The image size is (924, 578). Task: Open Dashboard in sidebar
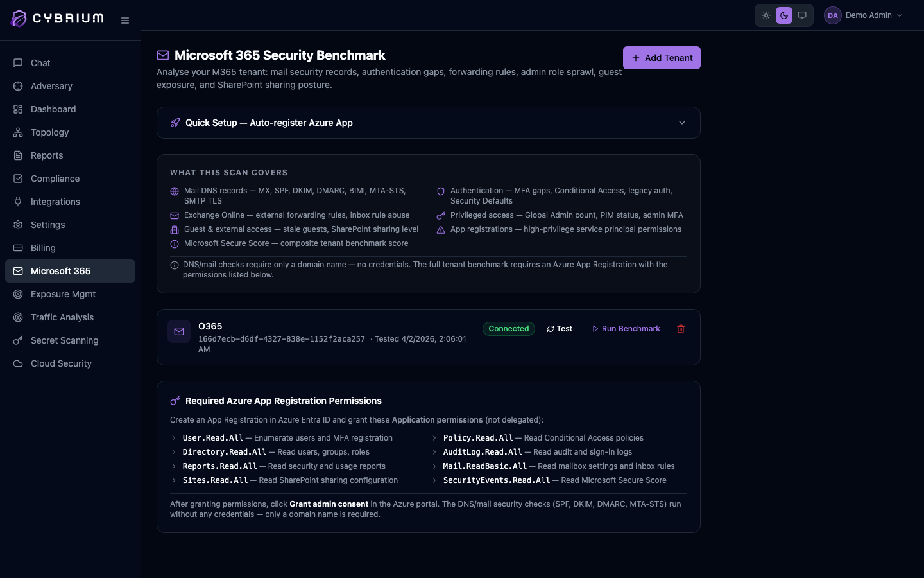point(71,109)
